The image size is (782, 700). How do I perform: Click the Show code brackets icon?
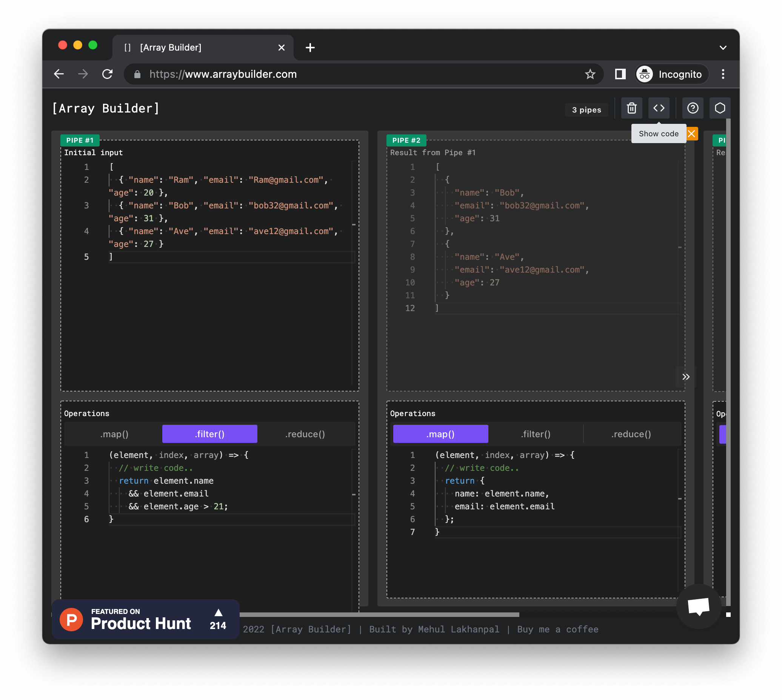(659, 108)
